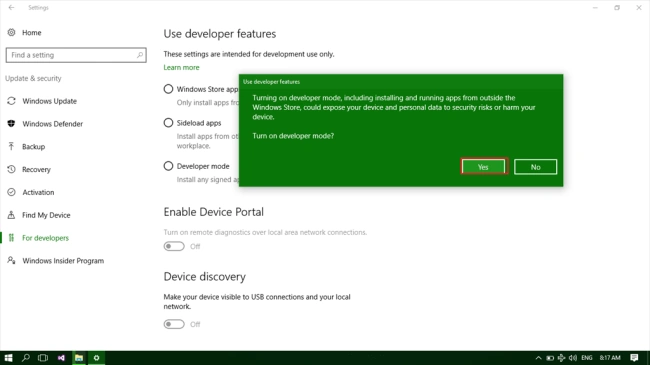
Task: Open Task View on the taskbar
Action: point(43,358)
